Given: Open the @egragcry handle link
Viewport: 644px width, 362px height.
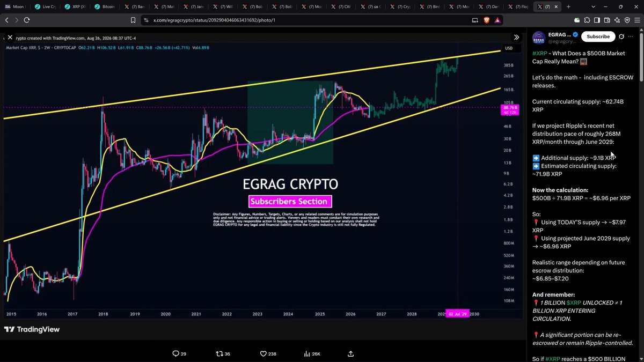Looking at the screenshot, I should pos(562,41).
